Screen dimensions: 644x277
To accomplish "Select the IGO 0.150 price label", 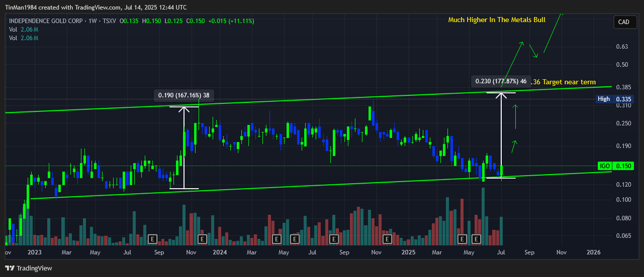I will pos(616,167).
